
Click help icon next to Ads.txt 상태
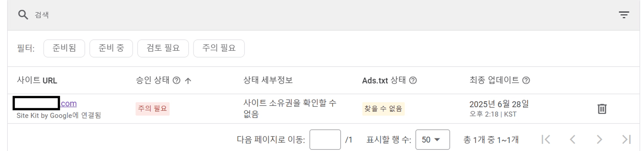[413, 80]
